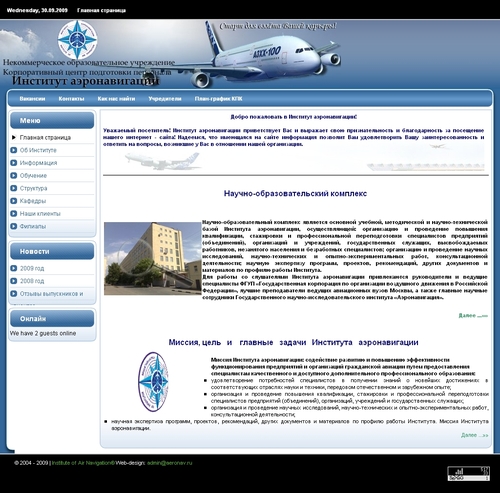500x493 pixels.
Task: Click Добро пожаловать welcome heading
Action: tap(294, 117)
